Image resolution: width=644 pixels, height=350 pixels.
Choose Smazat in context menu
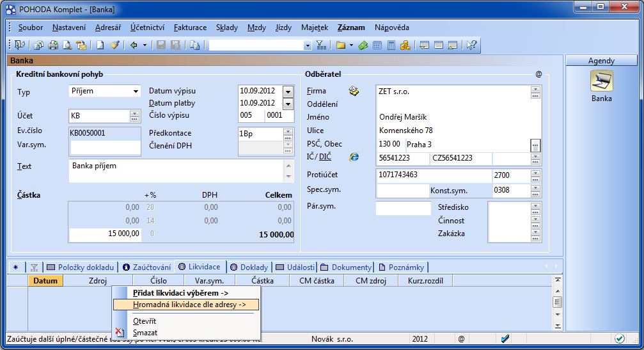[x=187, y=332]
